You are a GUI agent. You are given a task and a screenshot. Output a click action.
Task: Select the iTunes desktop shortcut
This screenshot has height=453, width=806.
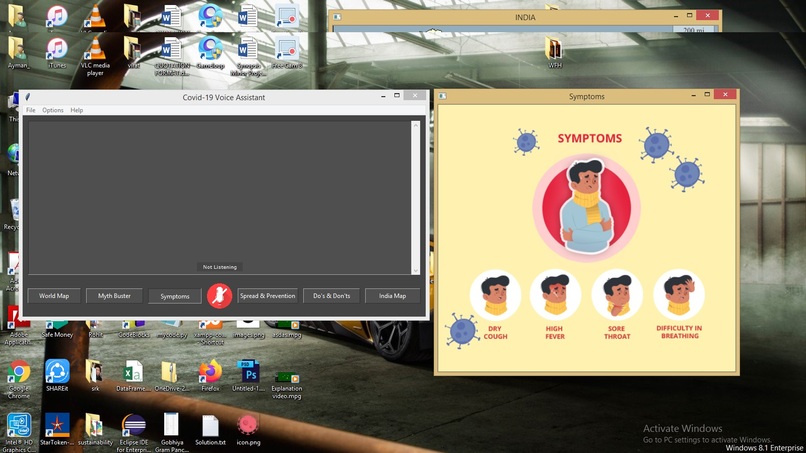(57, 53)
